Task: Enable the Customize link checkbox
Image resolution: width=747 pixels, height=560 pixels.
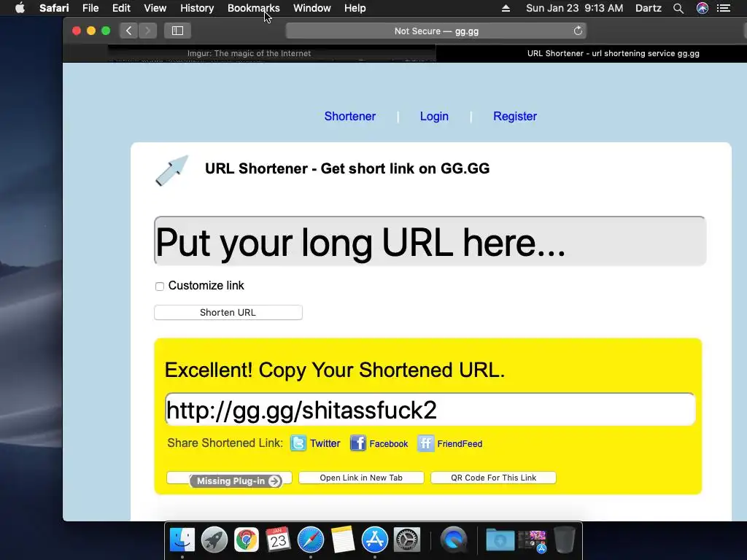Action: [160, 286]
